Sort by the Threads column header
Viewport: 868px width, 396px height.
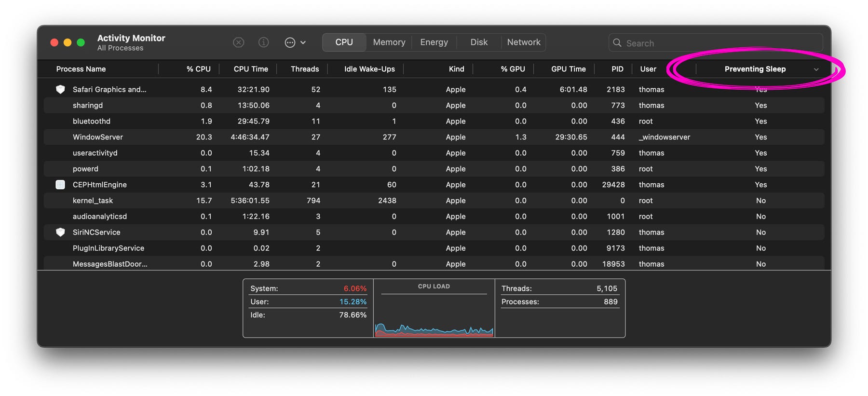(x=305, y=69)
